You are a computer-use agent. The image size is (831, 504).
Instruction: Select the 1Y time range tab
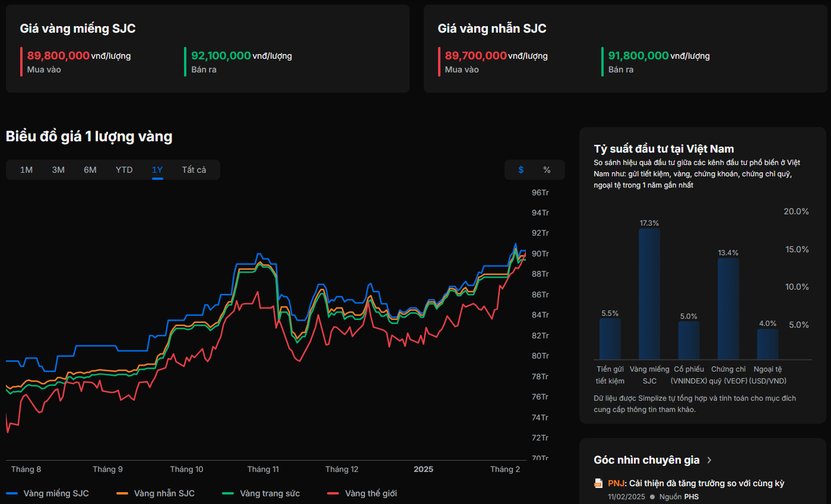click(157, 170)
